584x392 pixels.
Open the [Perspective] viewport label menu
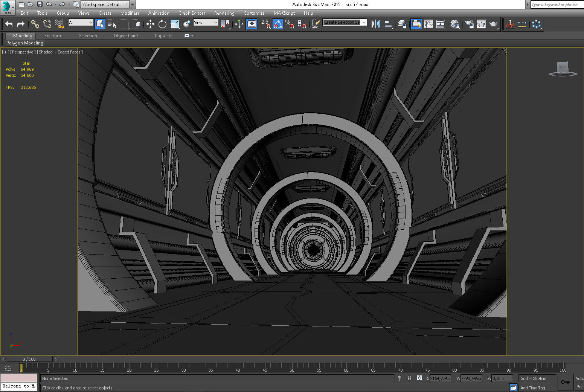pos(23,52)
